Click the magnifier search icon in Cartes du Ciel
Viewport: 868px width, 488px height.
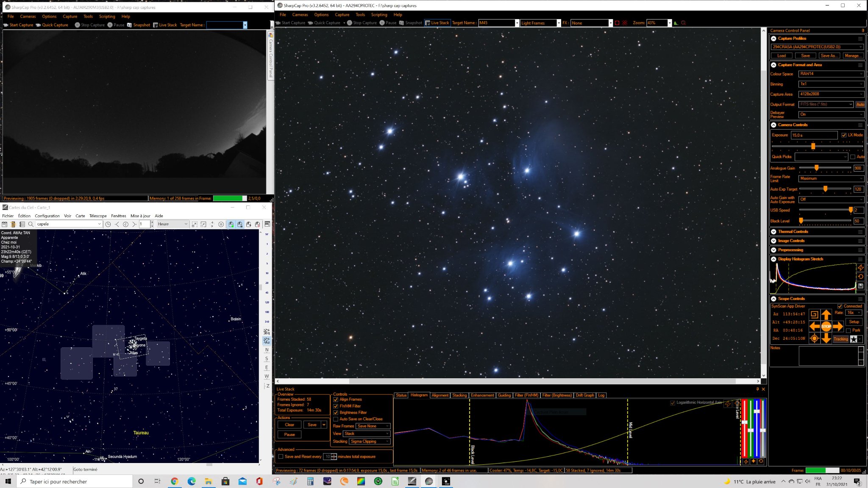point(31,224)
